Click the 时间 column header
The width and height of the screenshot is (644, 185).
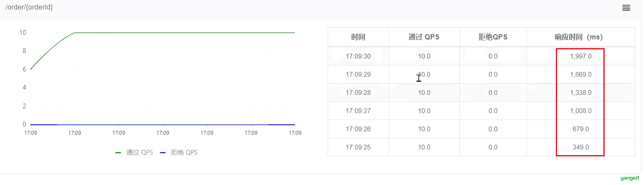(x=358, y=37)
